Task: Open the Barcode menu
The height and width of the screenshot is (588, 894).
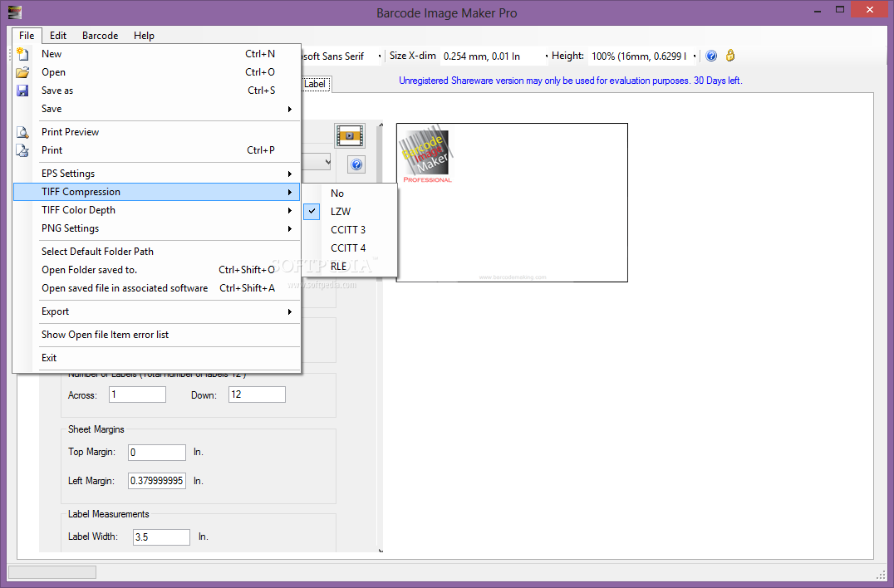Action: pyautogui.click(x=101, y=36)
